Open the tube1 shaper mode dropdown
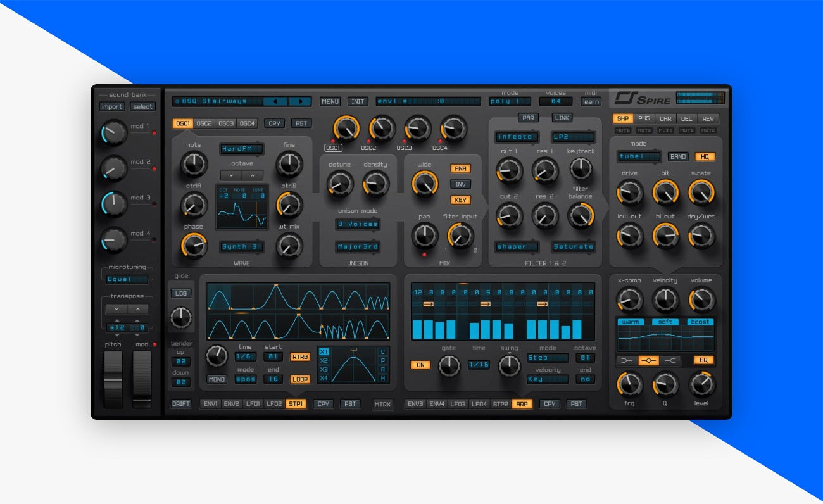The width and height of the screenshot is (823, 504). (x=639, y=156)
